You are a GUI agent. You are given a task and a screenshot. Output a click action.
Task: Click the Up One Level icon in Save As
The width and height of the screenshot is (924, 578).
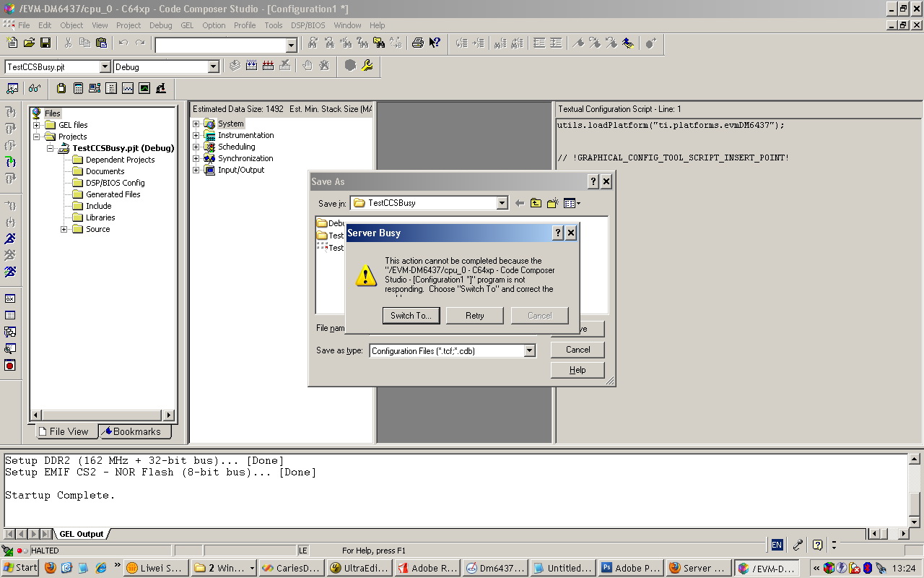click(536, 203)
